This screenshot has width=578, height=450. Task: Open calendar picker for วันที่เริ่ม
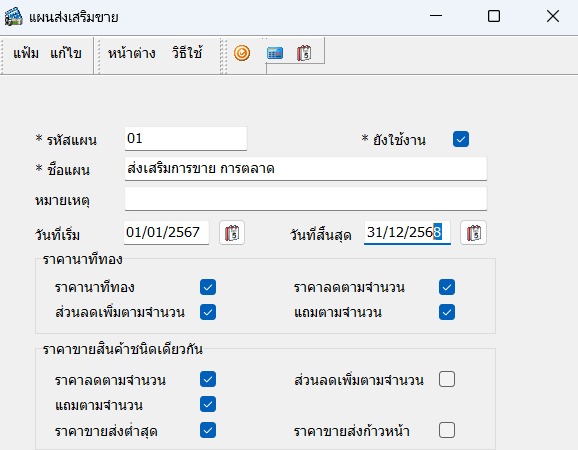point(232,233)
